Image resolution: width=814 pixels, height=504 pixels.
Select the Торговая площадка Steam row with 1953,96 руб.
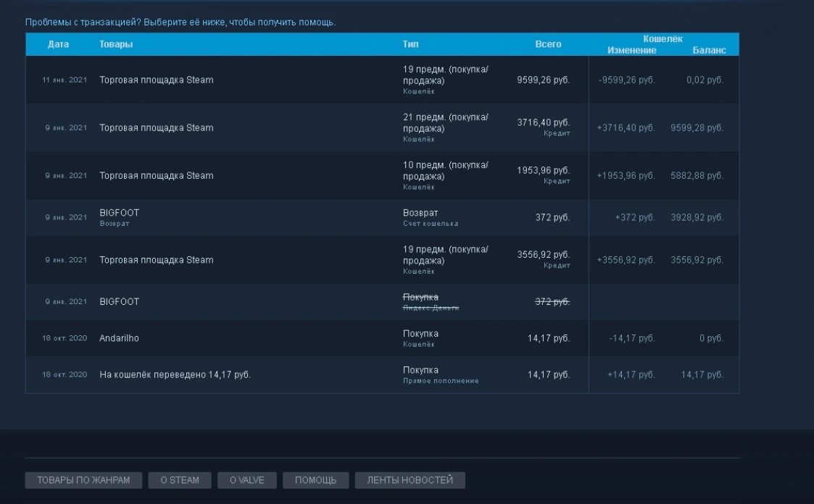[383, 175]
